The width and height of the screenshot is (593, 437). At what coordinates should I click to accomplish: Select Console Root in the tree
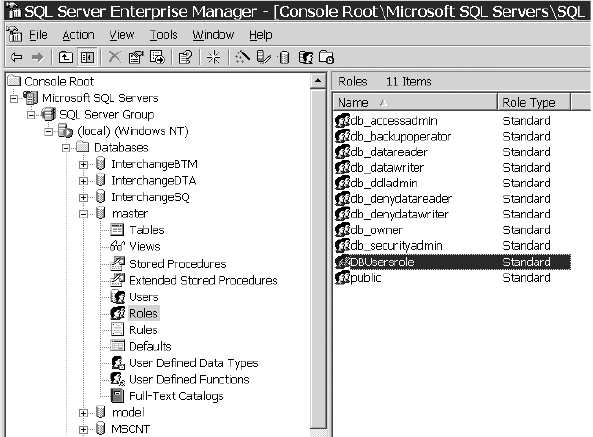click(59, 81)
